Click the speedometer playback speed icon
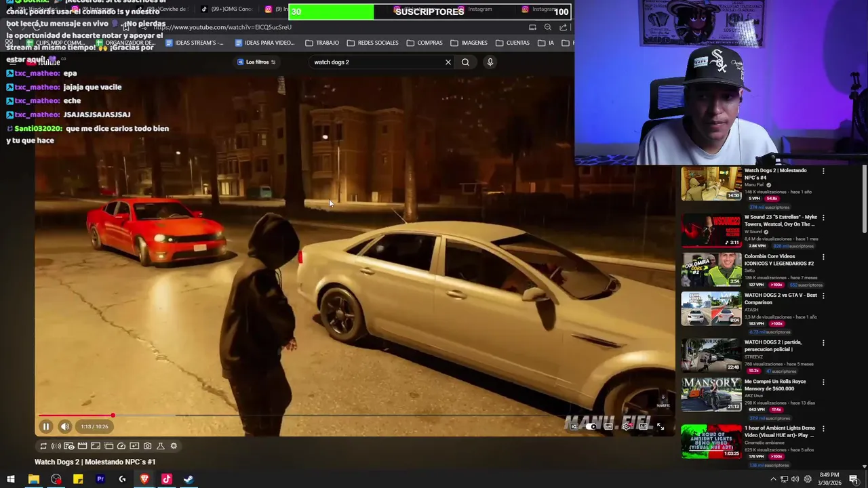Screen dimensions: 868x488 pyautogui.click(x=121, y=446)
